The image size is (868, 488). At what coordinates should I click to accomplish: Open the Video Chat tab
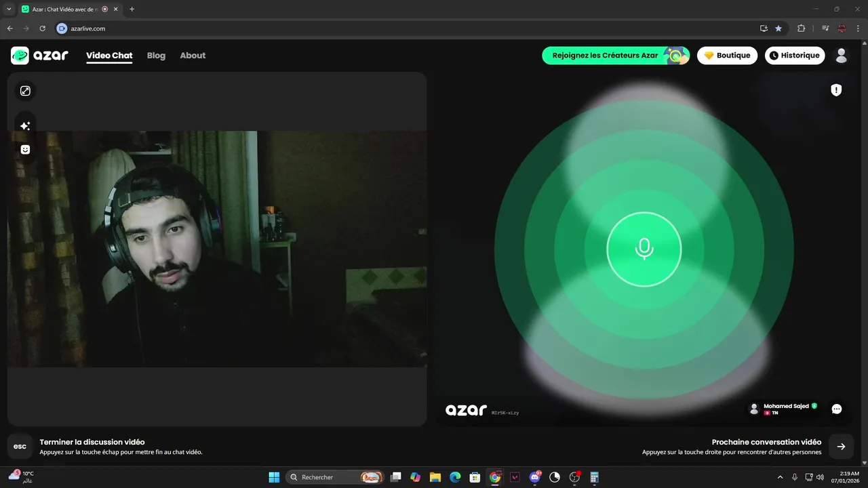[x=109, y=56]
